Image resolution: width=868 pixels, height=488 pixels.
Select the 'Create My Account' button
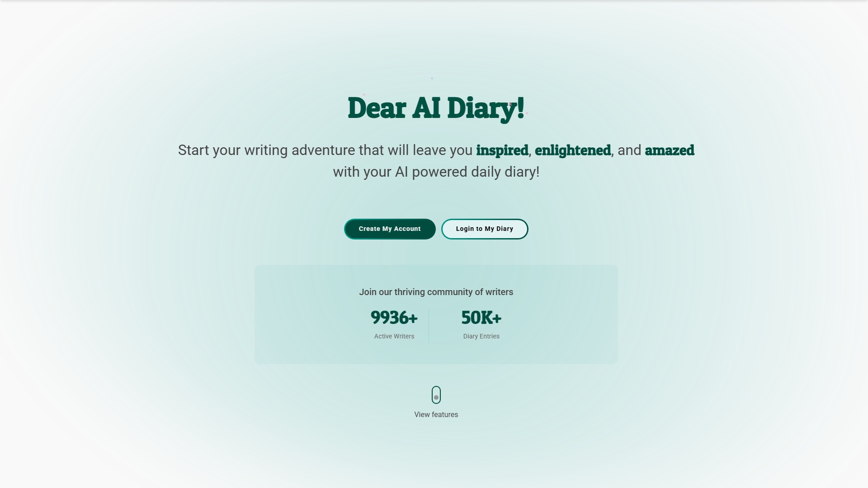point(389,229)
